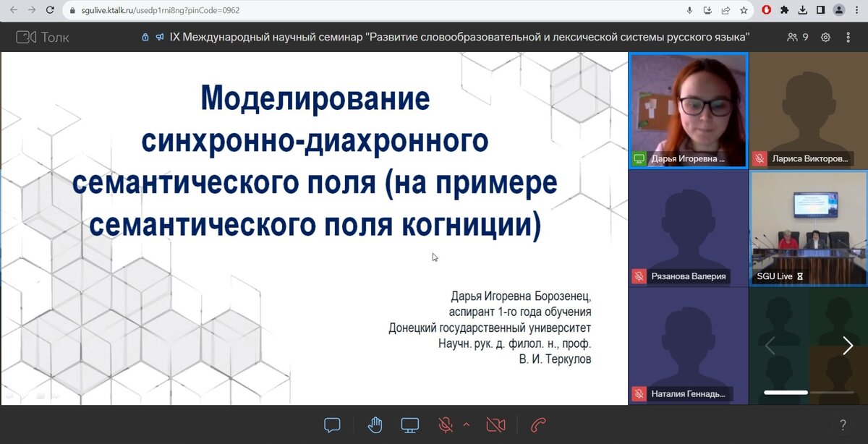The width and height of the screenshot is (868, 444).
Task: Unmute the muted microphone
Action: point(446,426)
